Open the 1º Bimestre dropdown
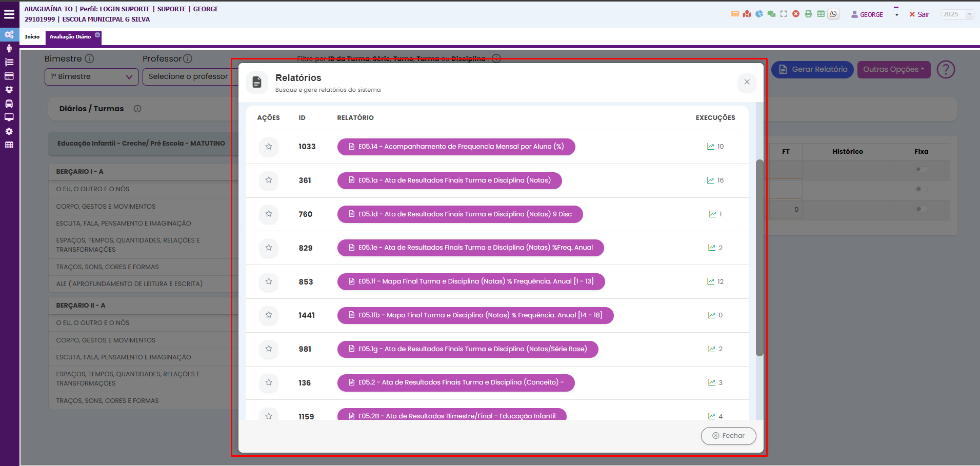 [x=91, y=77]
